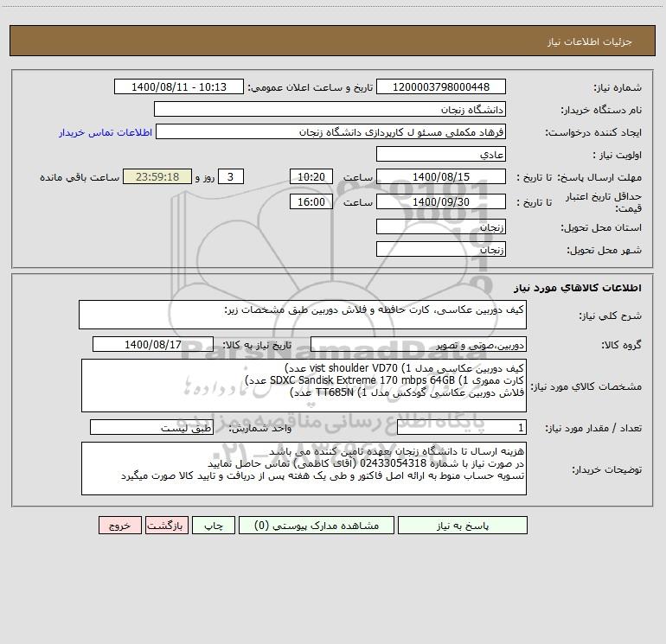Open اطلاعات تماس خریدار link
The image size is (666, 644).
[x=106, y=132]
